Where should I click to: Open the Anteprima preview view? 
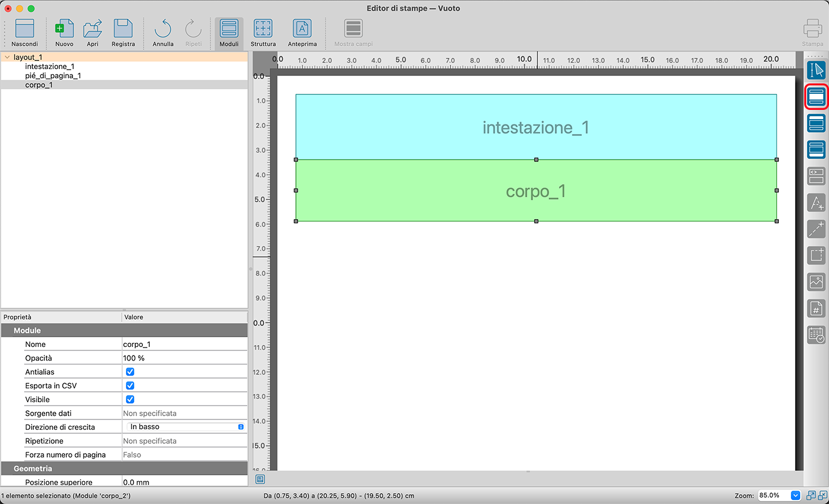pos(302,33)
